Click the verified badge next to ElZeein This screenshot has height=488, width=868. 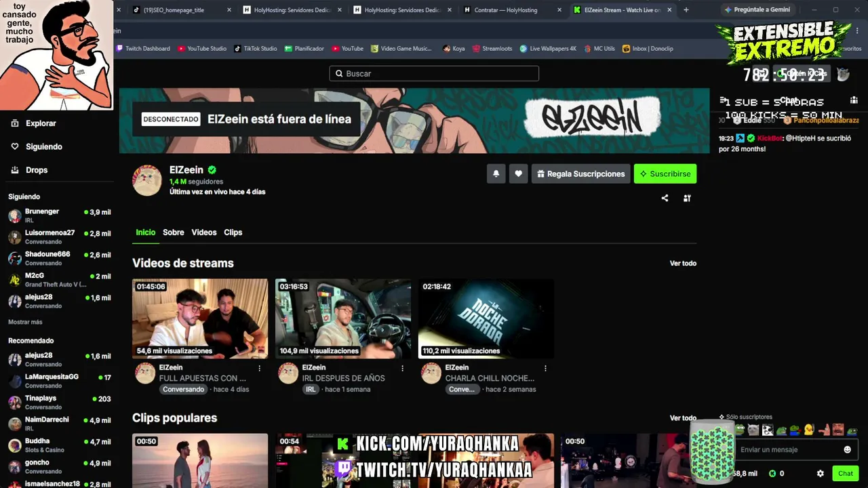[x=212, y=170]
